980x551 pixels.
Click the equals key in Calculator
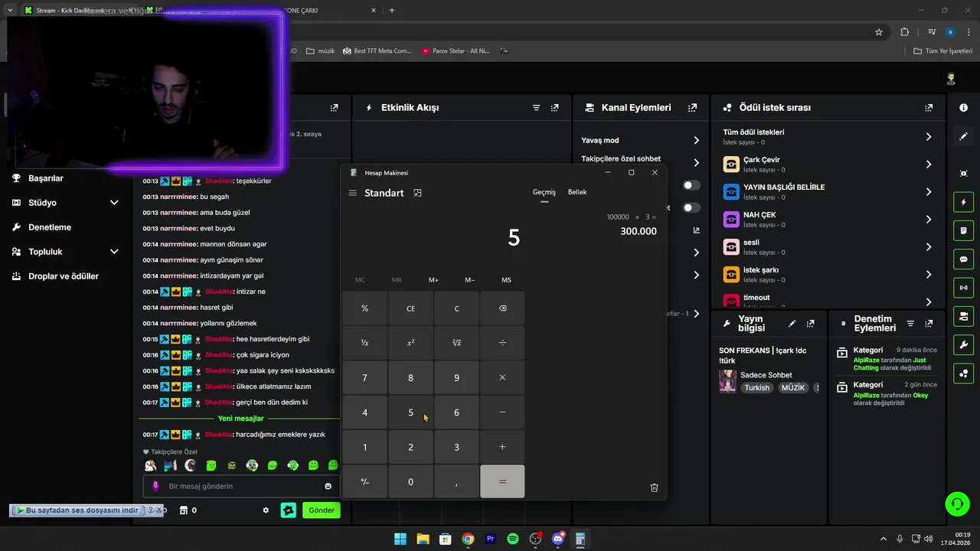click(502, 481)
